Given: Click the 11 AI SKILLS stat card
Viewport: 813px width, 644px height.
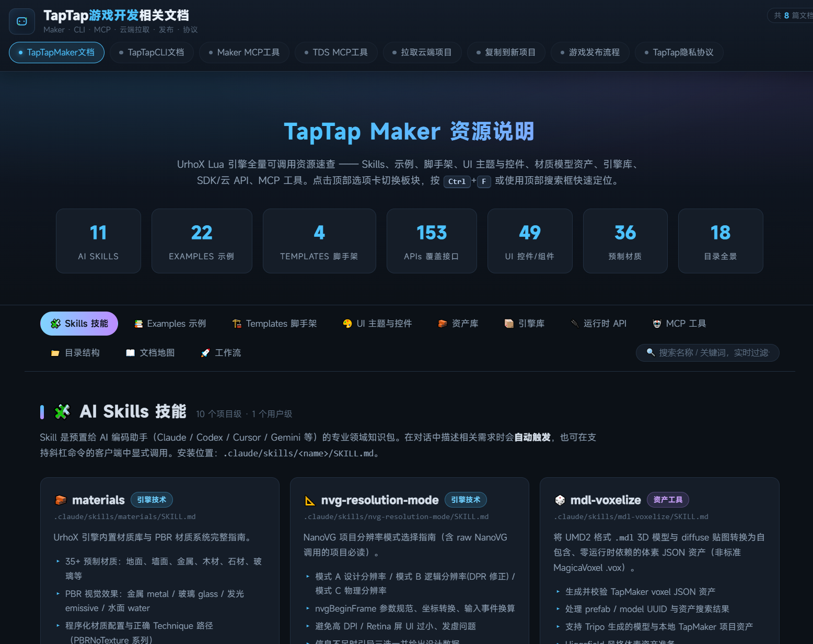Looking at the screenshot, I should click(98, 241).
